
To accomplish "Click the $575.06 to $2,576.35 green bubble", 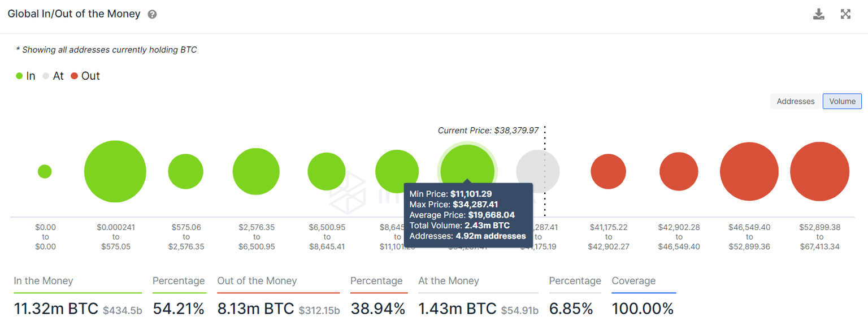I will (x=185, y=171).
